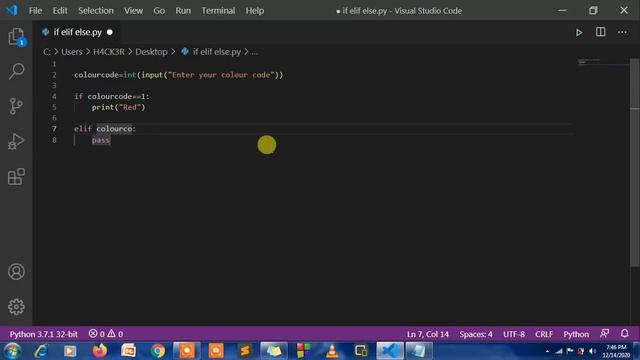
Task: Click the print("Red") statement
Action: (118, 107)
